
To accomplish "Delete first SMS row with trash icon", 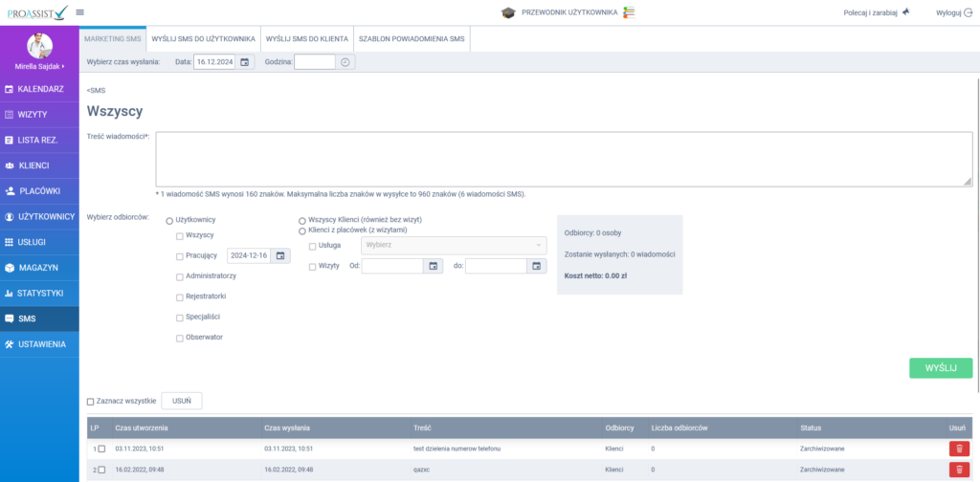I will tap(957, 449).
